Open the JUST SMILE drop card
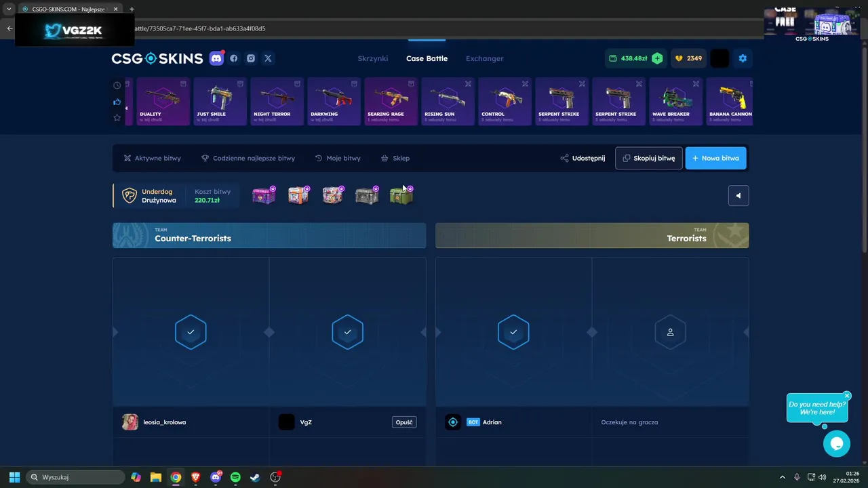Image resolution: width=868 pixels, height=488 pixels. tap(220, 101)
